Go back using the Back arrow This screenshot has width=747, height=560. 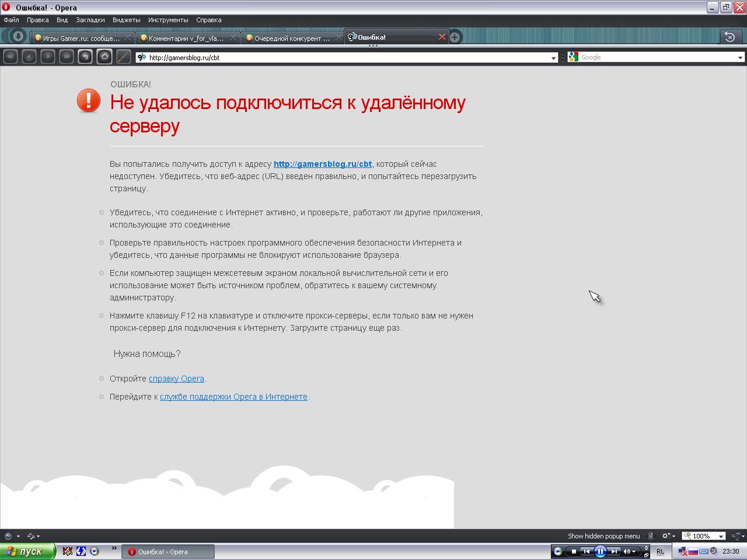tap(29, 57)
